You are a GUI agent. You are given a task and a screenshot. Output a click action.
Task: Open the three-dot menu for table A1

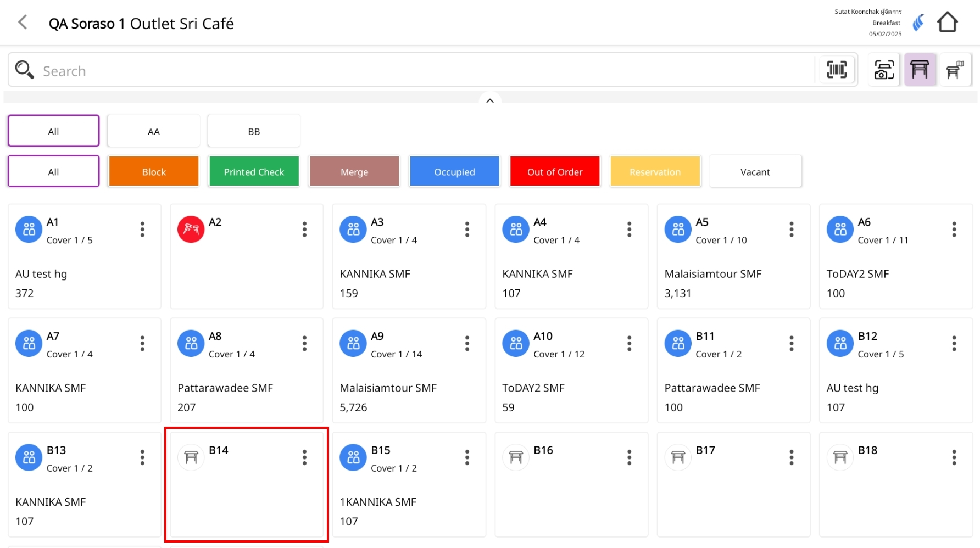[142, 230]
